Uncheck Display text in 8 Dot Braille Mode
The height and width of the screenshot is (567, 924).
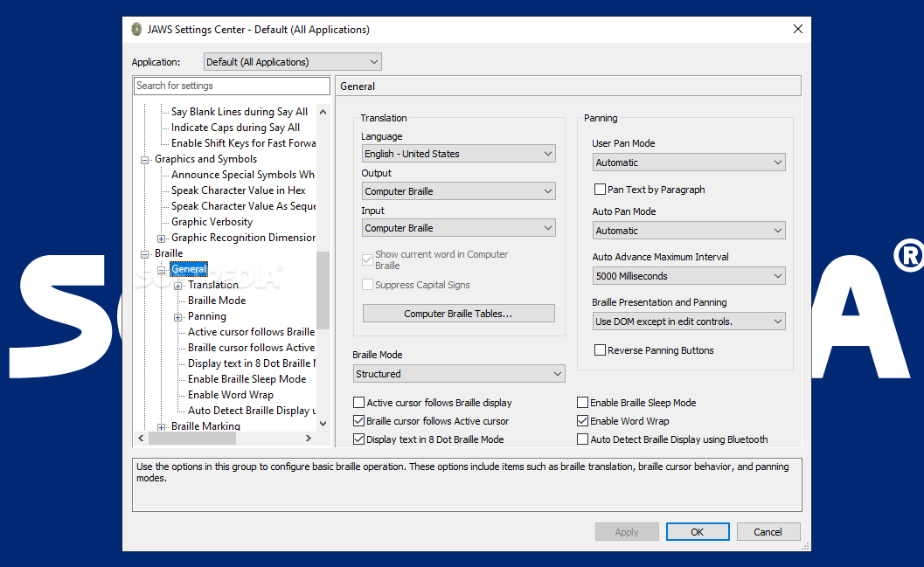tap(358, 439)
